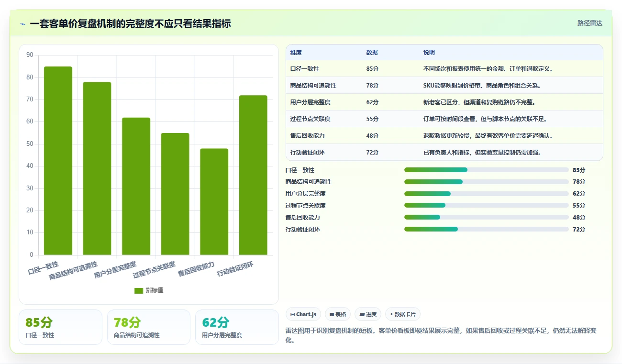The height and width of the screenshot is (364, 622).
Task: Open the 85分 口径一致性 data card
Action: (60, 327)
